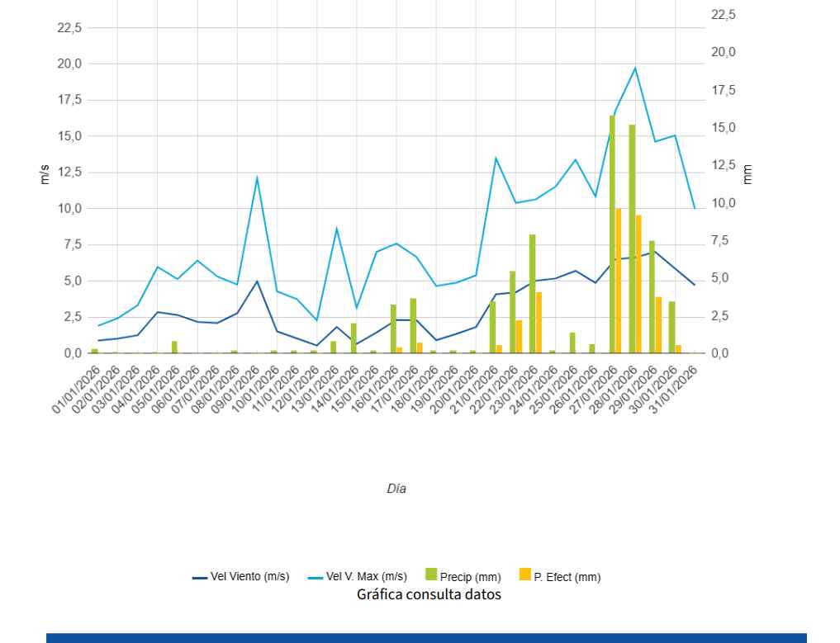This screenshot has height=643, width=840.
Task: Toggle the Vel V. Max (m/s) legend entry
Action: click(366, 577)
